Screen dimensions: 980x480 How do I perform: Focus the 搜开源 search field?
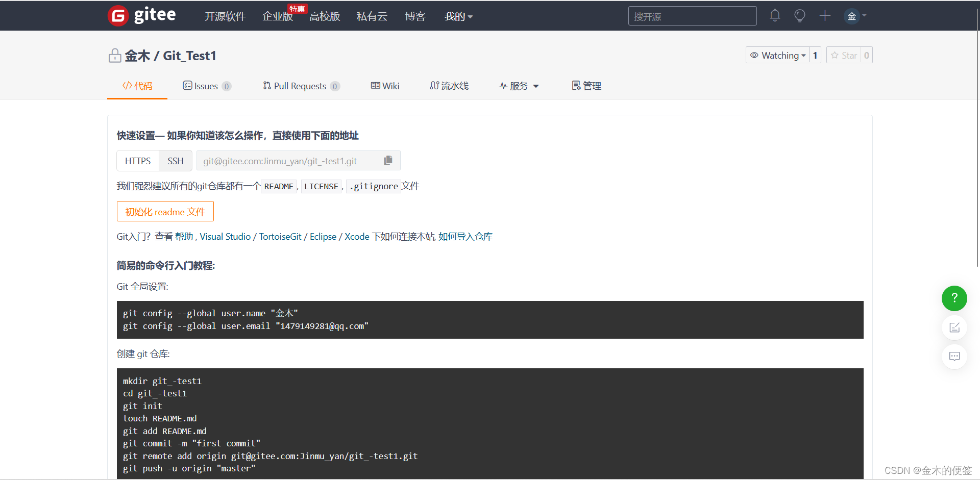(x=692, y=16)
